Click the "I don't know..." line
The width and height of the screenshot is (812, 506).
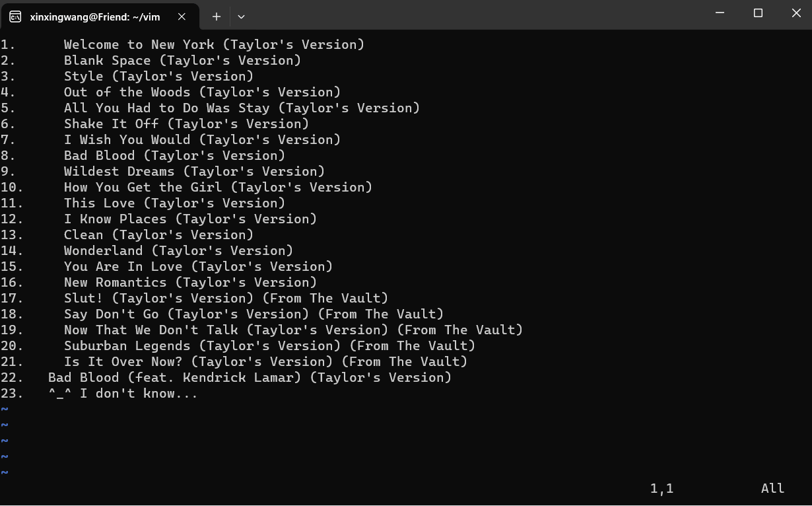click(x=123, y=393)
